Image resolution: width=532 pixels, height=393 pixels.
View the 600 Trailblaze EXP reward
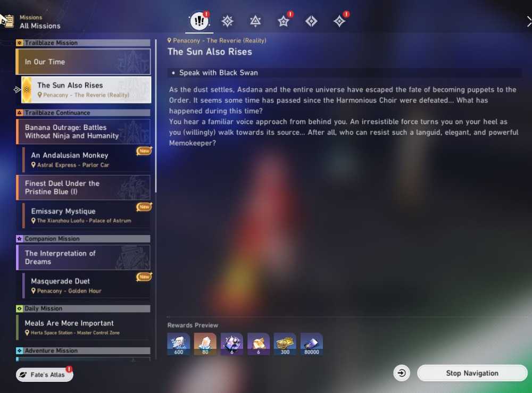[x=178, y=344]
